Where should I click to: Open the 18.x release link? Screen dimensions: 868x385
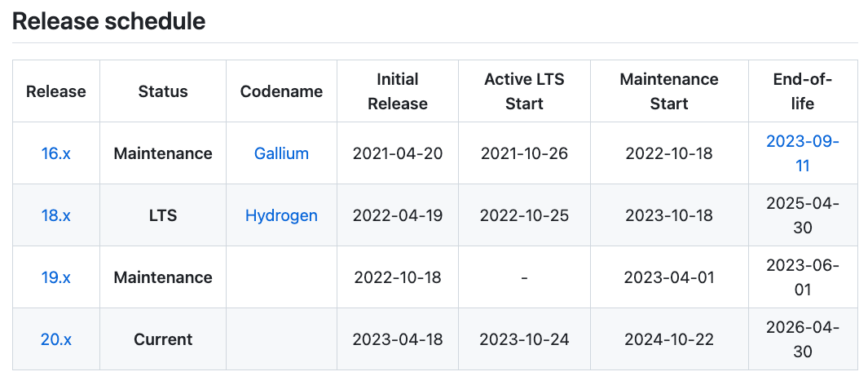click(x=55, y=215)
